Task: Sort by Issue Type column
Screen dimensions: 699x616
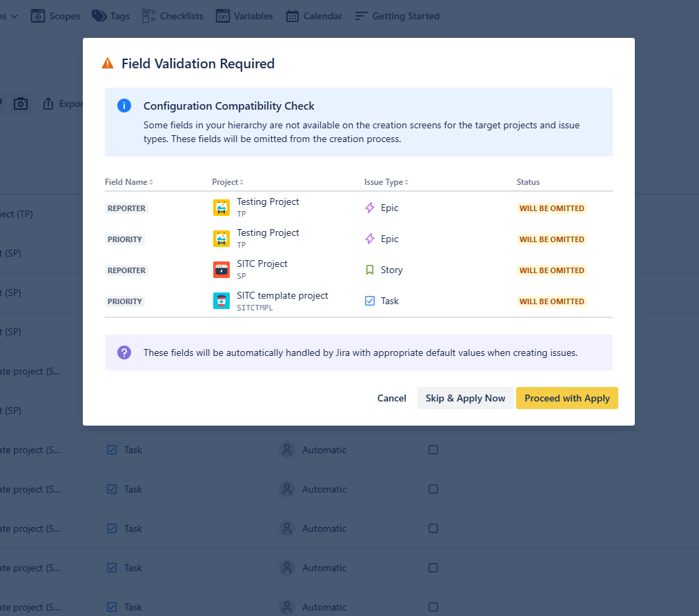Action: tap(386, 182)
